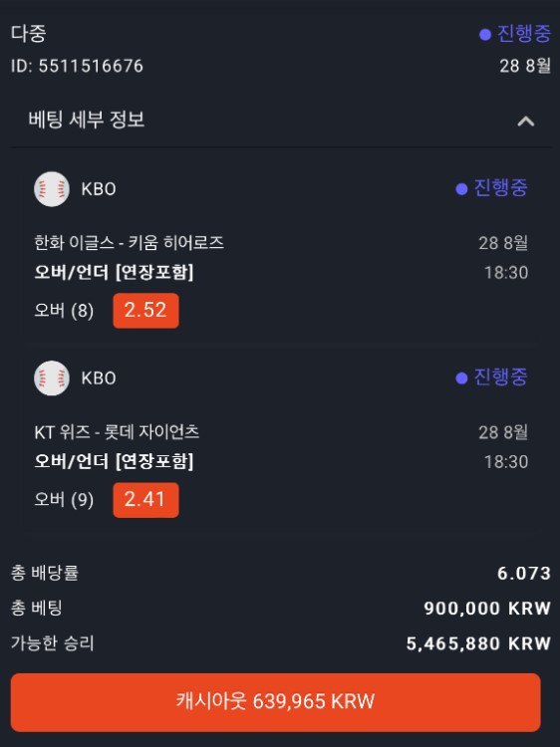560x747 pixels.
Task: Open the KT 위즈 - 롯데 자이언츠 match
Action: tap(117, 432)
